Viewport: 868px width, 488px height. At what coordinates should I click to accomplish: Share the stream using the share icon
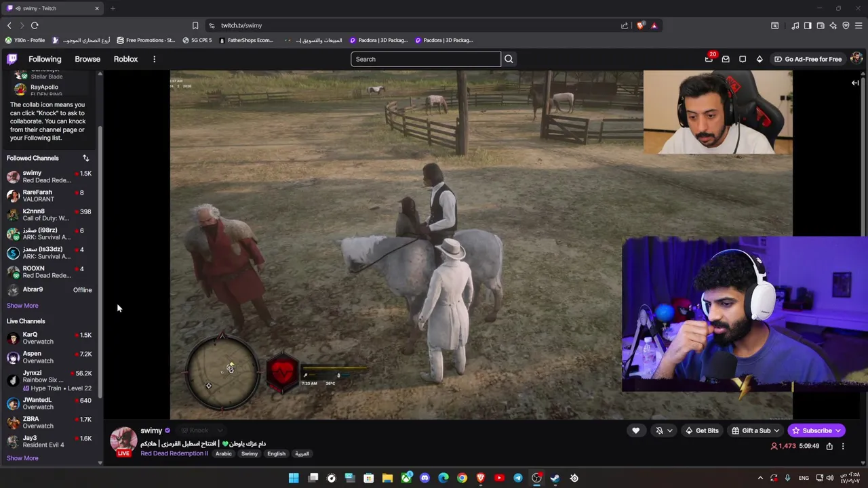[x=829, y=446]
